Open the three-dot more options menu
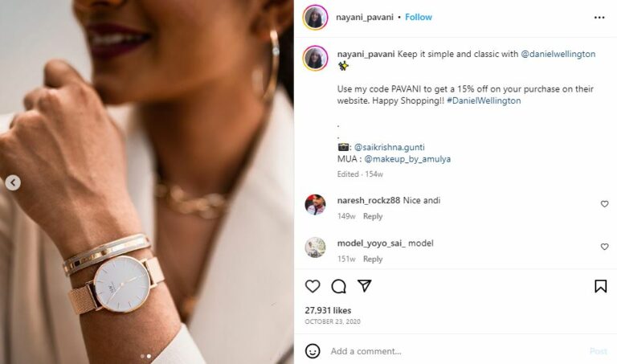The width and height of the screenshot is (617, 364). [x=599, y=18]
